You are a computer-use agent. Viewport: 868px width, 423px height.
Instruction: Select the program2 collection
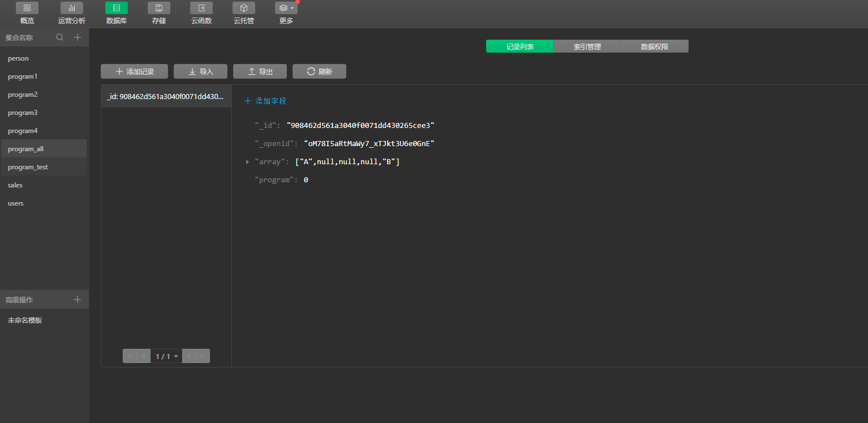pos(44,95)
